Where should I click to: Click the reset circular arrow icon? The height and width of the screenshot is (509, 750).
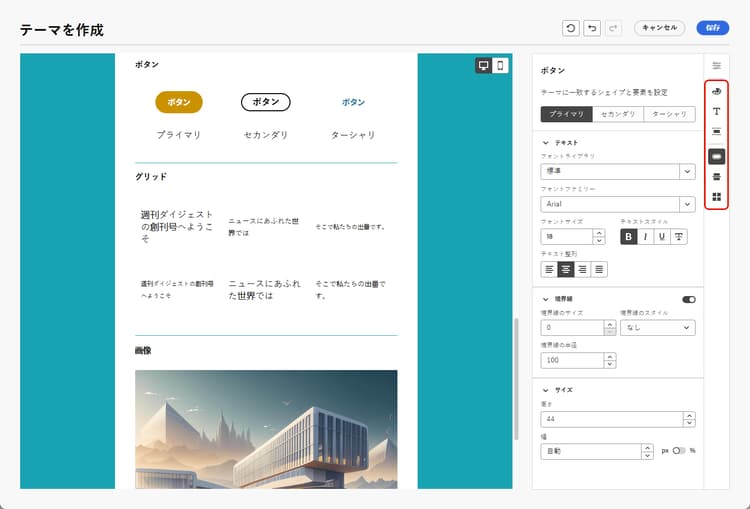571,28
